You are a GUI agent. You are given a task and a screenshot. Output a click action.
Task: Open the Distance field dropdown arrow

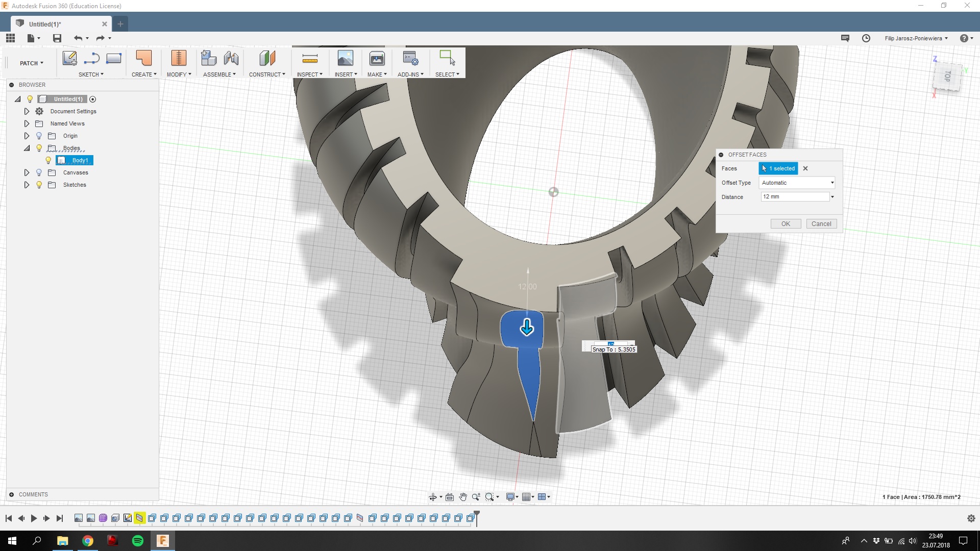pos(832,197)
